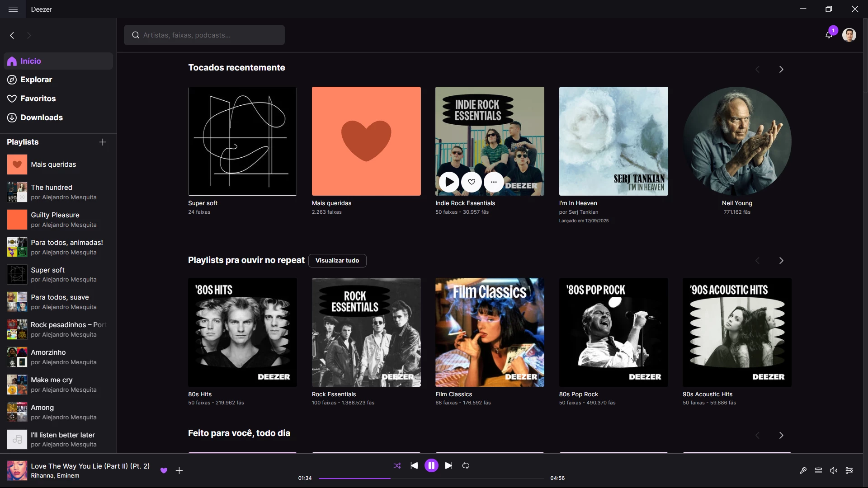Show next Playlists pra ouvir no repeat

pyautogui.click(x=781, y=261)
